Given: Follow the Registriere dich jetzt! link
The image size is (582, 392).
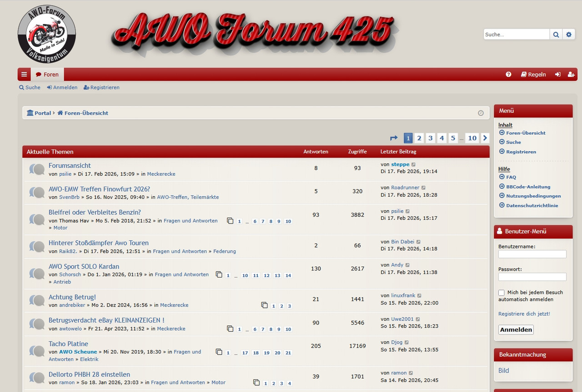Looking at the screenshot, I should (x=524, y=314).
